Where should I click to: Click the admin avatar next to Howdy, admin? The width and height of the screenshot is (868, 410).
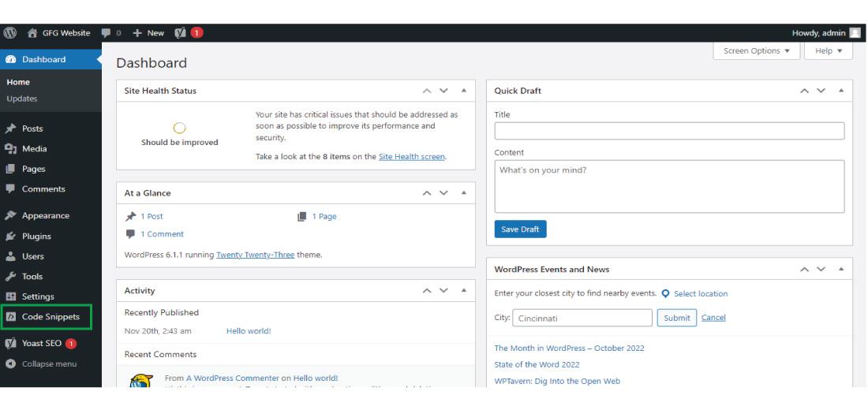pos(855,32)
